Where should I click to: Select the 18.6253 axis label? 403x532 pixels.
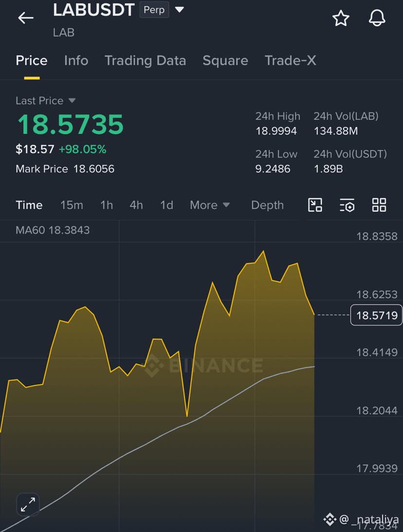pyautogui.click(x=377, y=294)
